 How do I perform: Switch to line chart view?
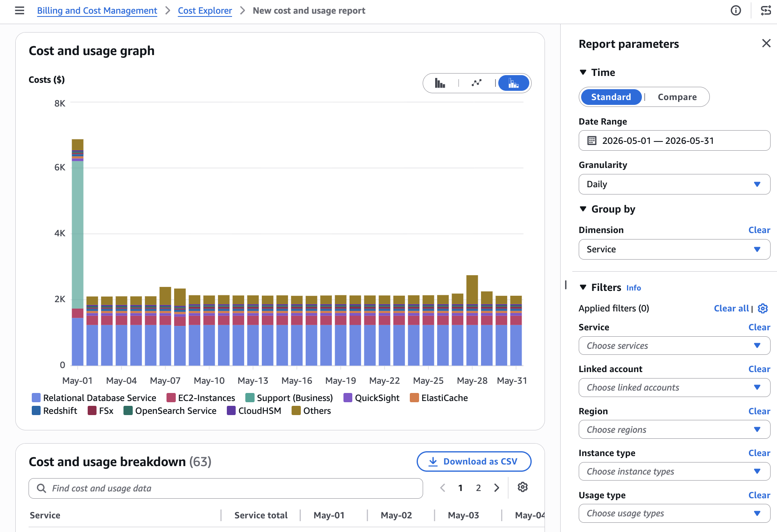(477, 83)
